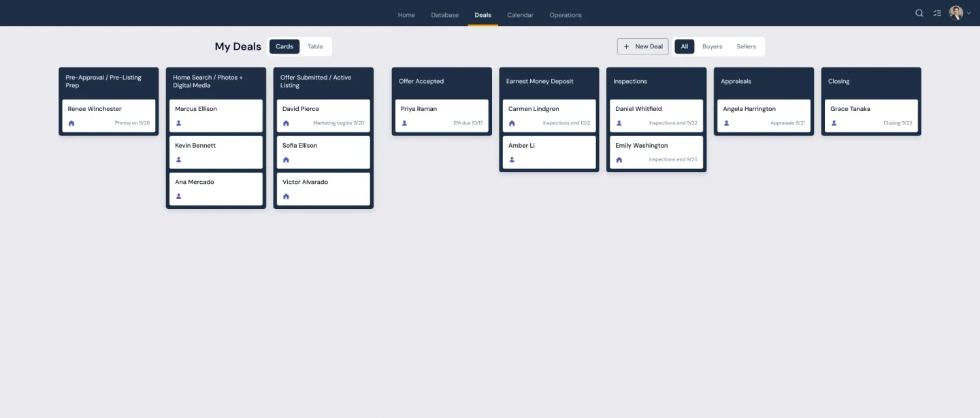Screen dimensions: 980x418
Task: Open Ana Mercado deal name
Action: (195, 182)
